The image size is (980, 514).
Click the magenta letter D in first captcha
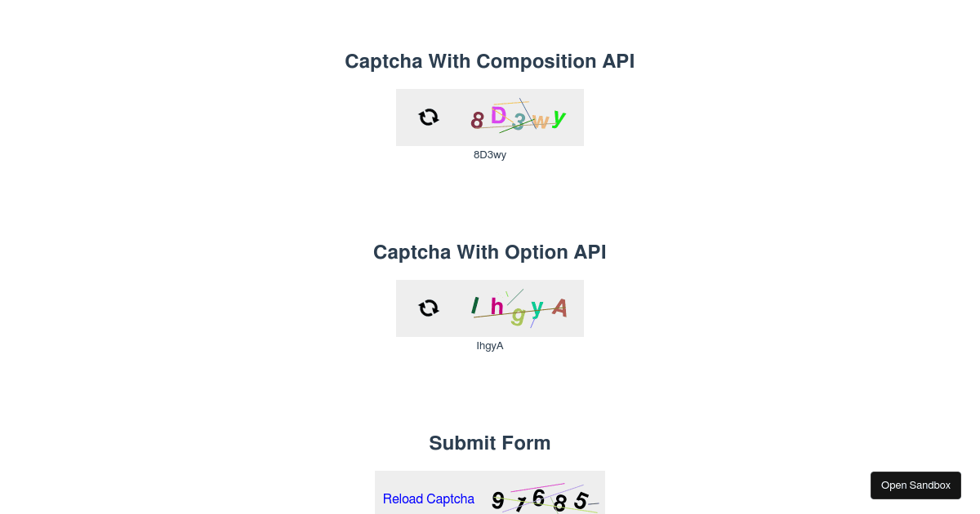[x=498, y=116]
